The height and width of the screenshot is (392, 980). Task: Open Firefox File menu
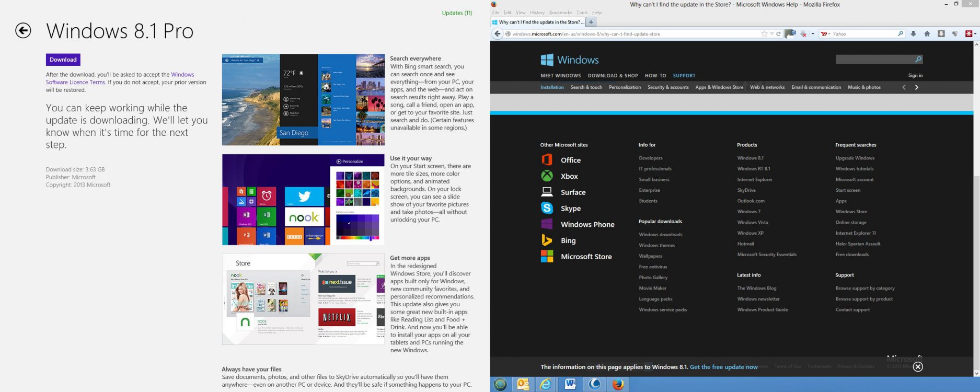click(495, 13)
